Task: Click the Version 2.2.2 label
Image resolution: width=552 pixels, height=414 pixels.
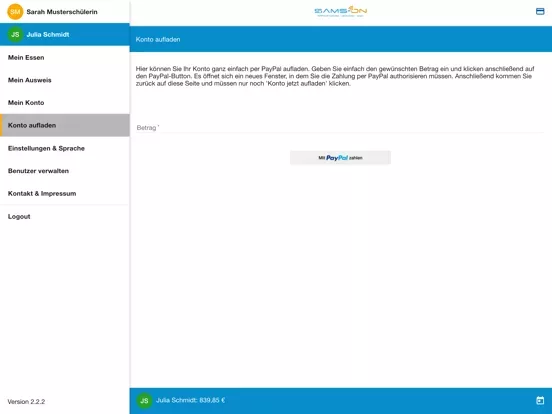Action: (26, 401)
